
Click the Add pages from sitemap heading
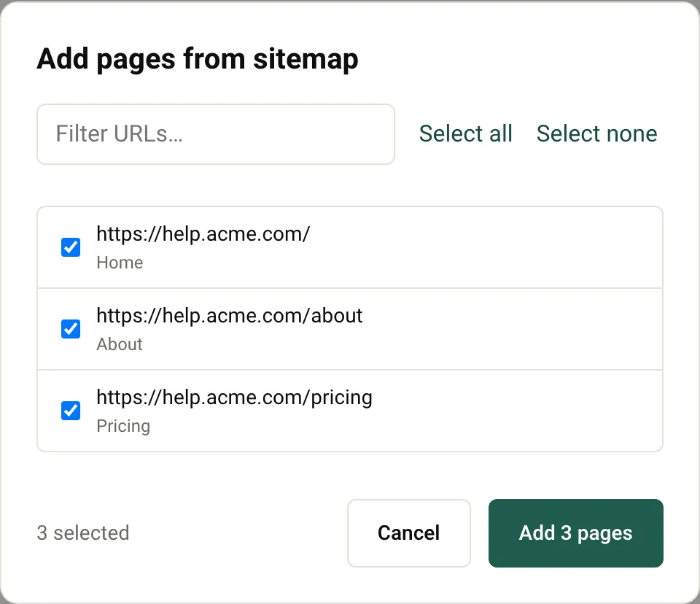[198, 59]
